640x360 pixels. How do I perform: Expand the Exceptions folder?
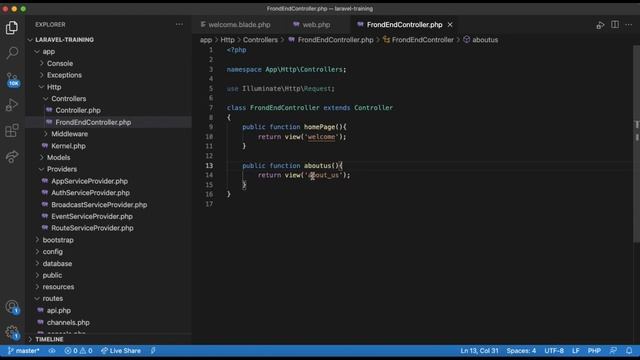click(64, 75)
